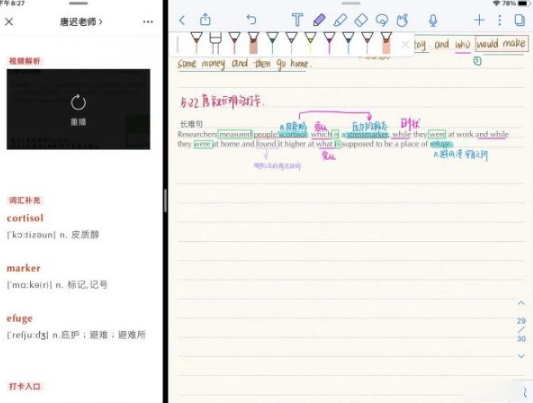Replay the video in left panel
Viewport: 533px width, 403px height.
tap(78, 109)
